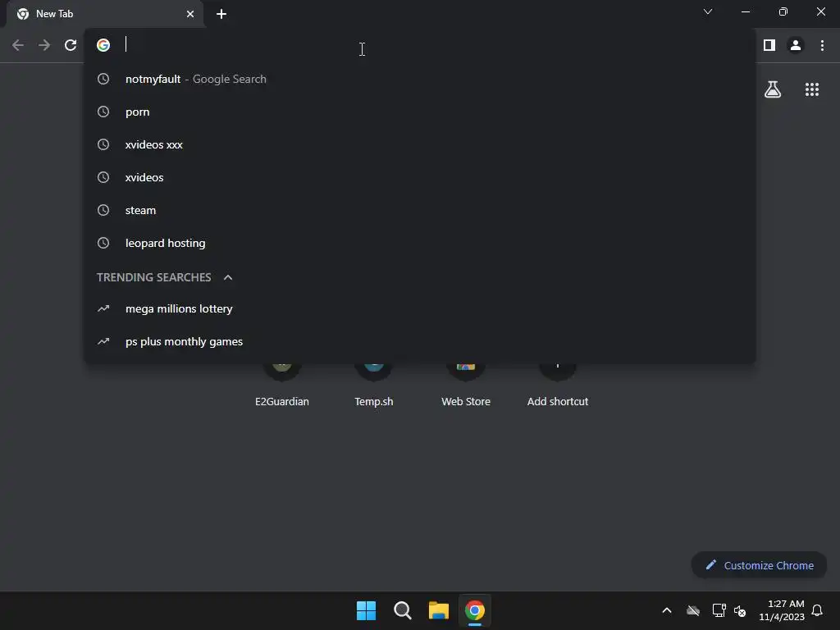Open the Chrome three-dot menu
The width and height of the screenshot is (840, 630).
(x=822, y=46)
